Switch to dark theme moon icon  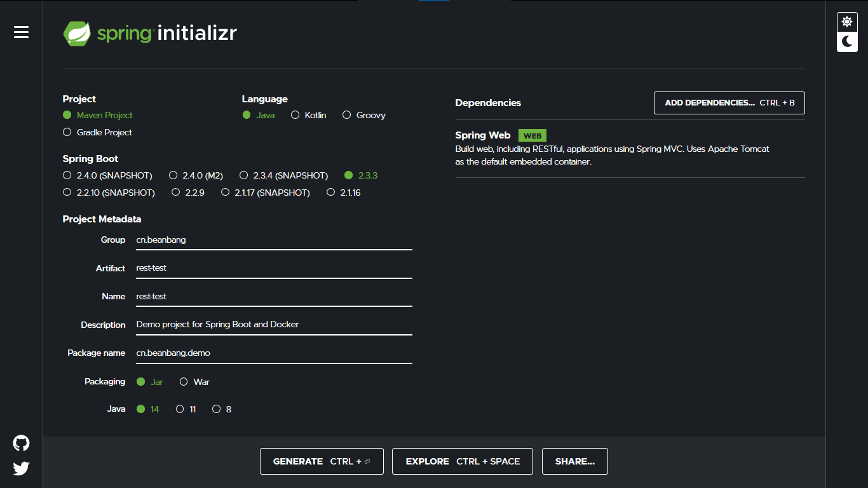pos(847,42)
